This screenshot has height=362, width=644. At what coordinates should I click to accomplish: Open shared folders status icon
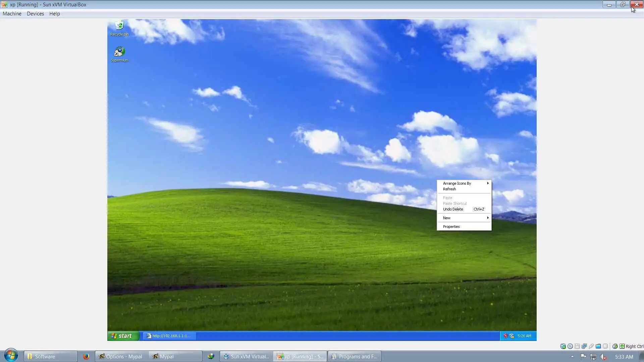[598, 346]
